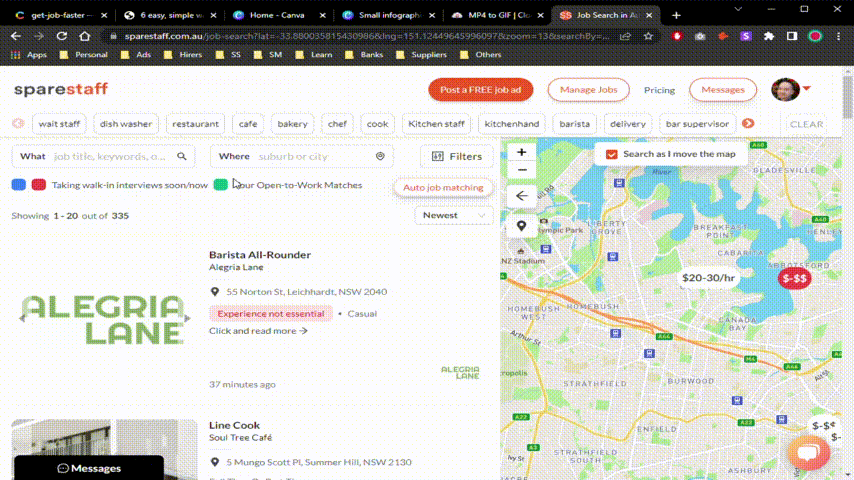Switch to the MP4 to GIF tab

497,15
